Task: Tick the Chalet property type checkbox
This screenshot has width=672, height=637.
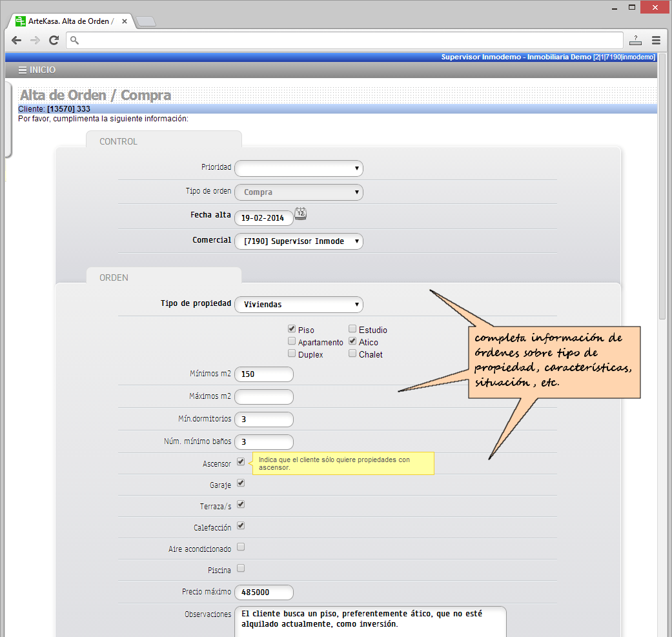Action: pyautogui.click(x=352, y=354)
